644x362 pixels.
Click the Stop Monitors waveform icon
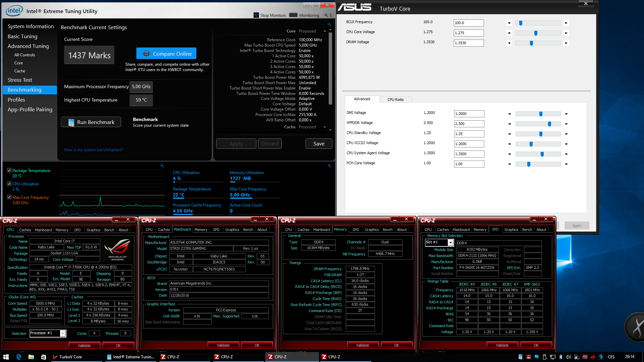(x=256, y=15)
